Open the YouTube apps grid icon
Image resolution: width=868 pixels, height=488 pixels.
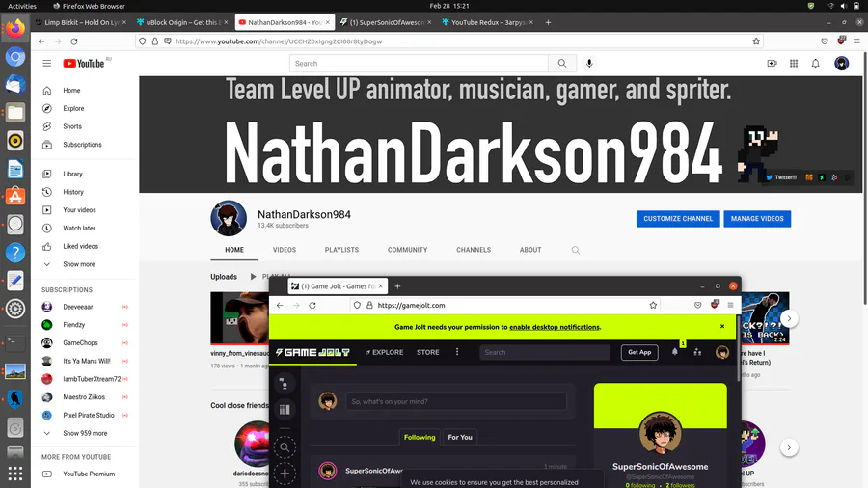[794, 63]
